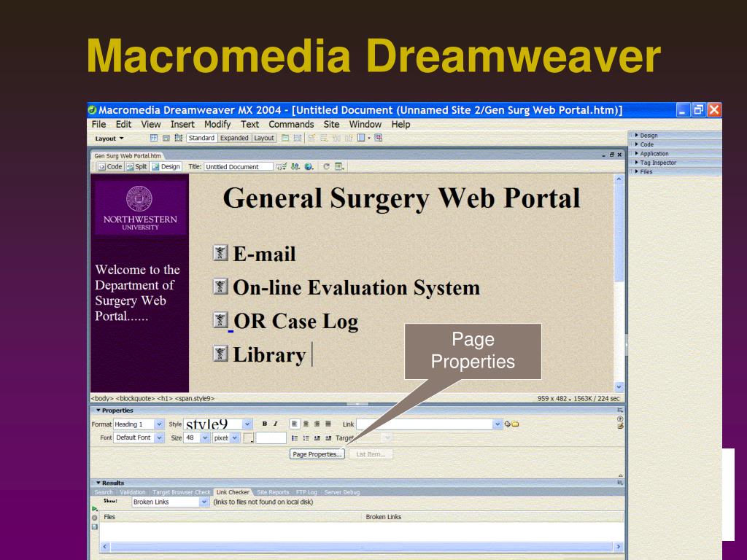The height and width of the screenshot is (560, 747).
Task: Click the text color swatch box
Action: [x=248, y=438]
